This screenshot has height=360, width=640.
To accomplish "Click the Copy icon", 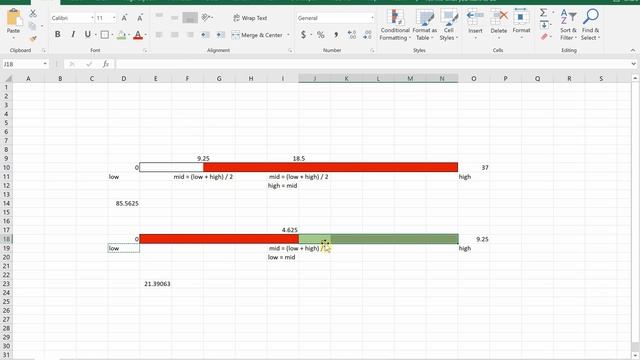I will click(x=32, y=26).
